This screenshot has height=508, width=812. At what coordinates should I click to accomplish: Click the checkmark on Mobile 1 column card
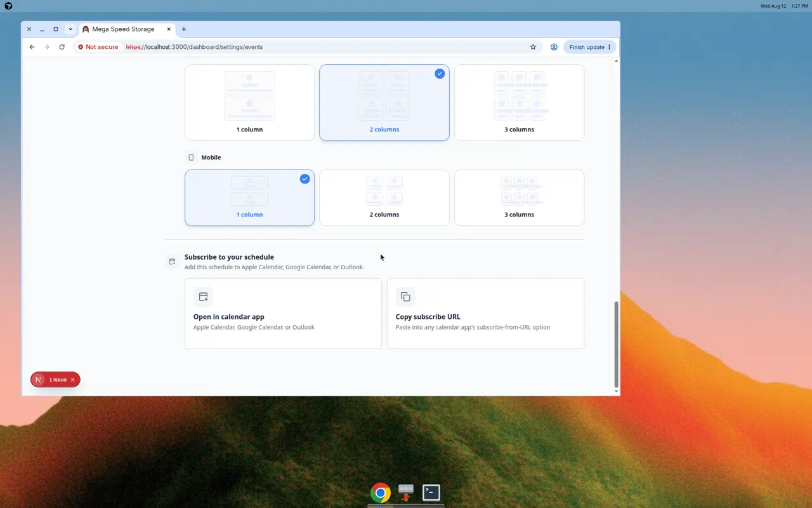(304, 179)
